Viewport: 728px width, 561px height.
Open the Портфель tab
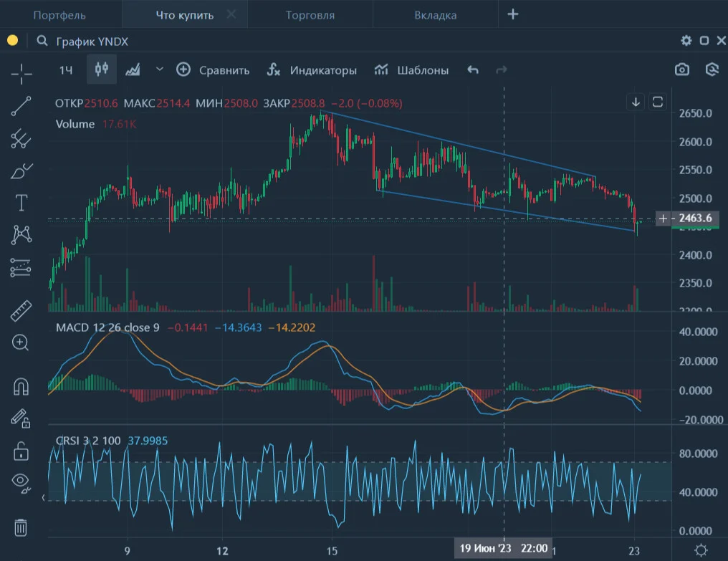(x=60, y=15)
